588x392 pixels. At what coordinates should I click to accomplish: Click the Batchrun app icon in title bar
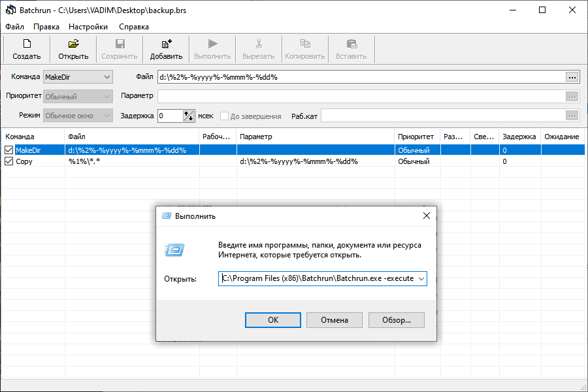coord(10,10)
